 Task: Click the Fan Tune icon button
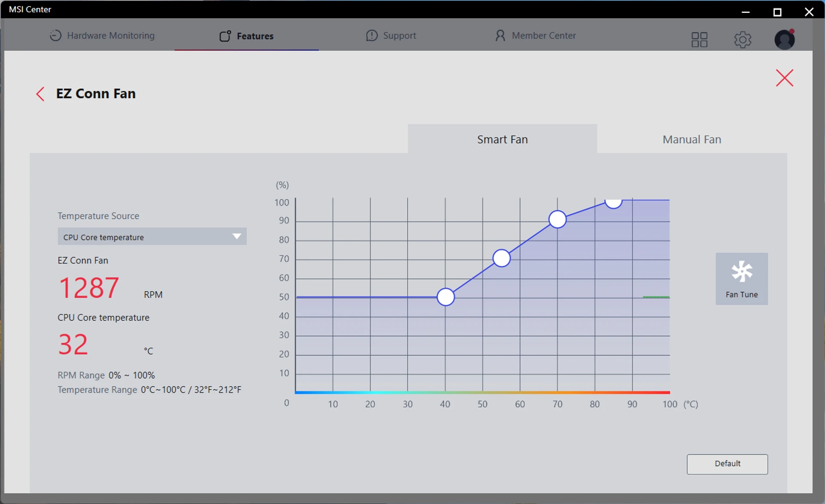coord(741,278)
